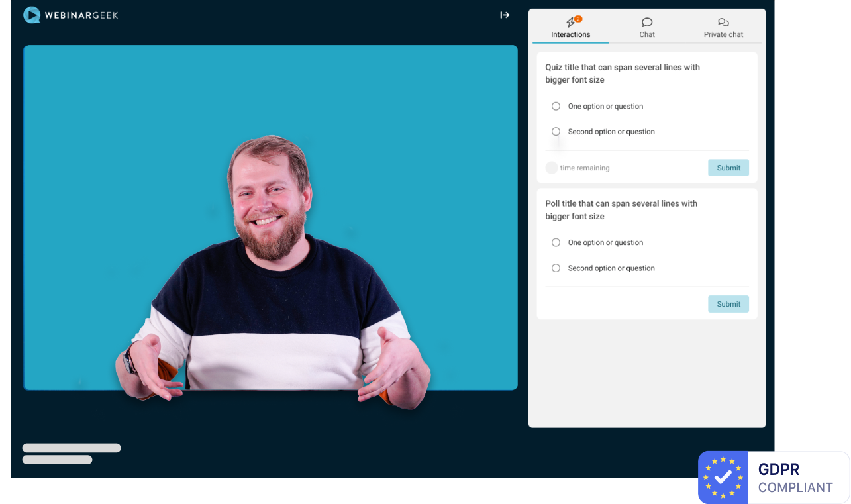Collapse the sidebar with the arrow icon
Viewport: 851px width, 504px height.
point(505,15)
